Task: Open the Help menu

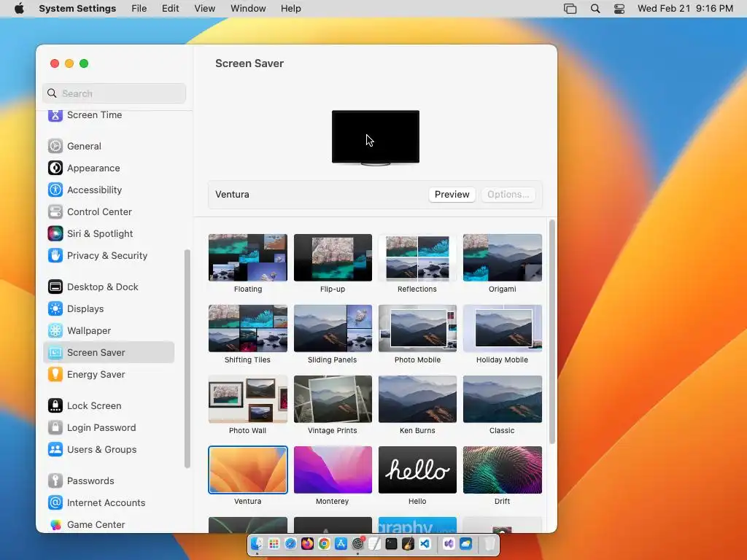Action: pos(290,9)
